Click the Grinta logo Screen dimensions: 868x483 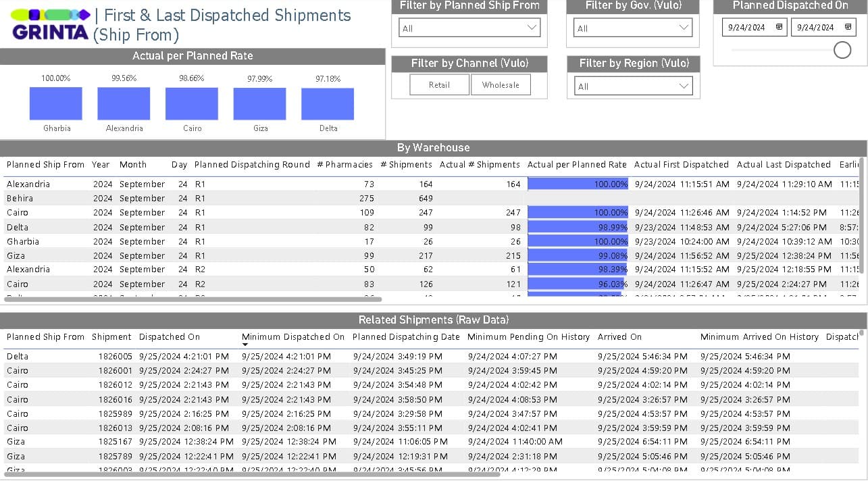(x=51, y=25)
